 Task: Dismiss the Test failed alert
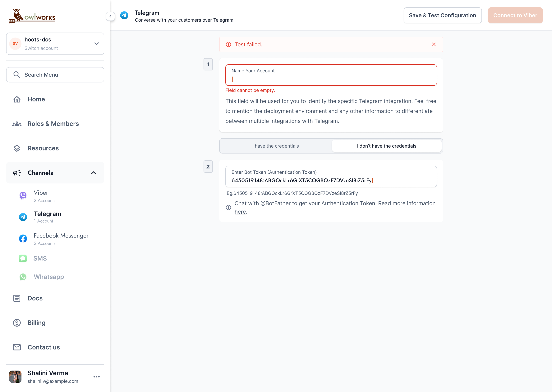[x=434, y=44]
